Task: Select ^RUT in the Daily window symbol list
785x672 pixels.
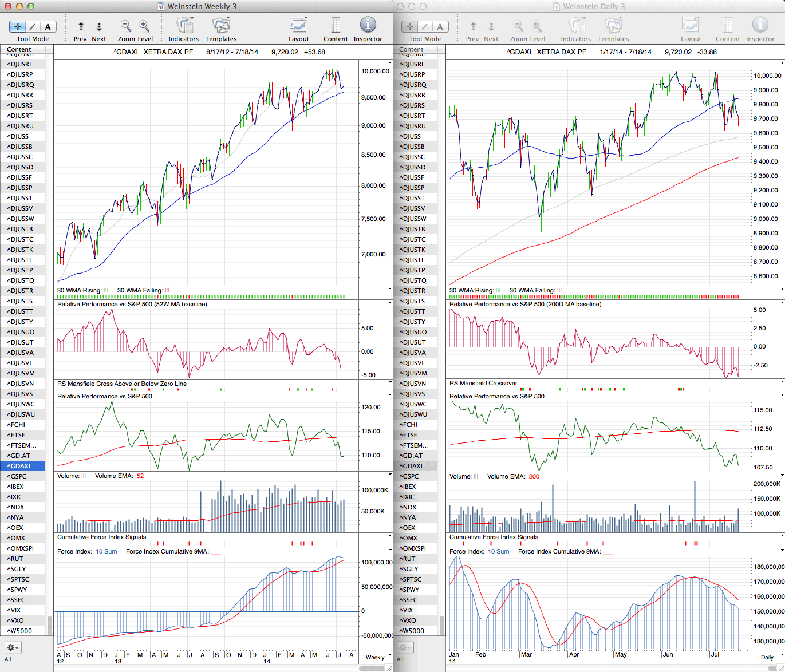Action: (x=415, y=559)
